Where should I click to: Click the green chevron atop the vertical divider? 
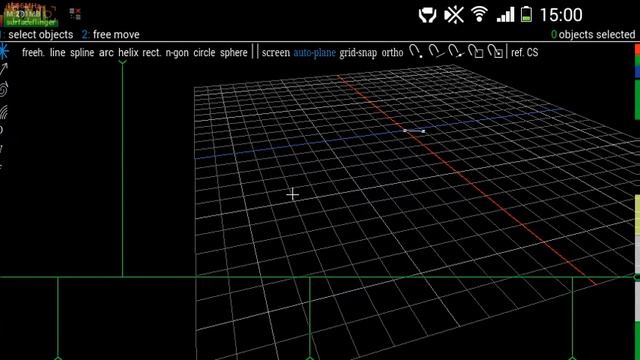click(x=122, y=62)
